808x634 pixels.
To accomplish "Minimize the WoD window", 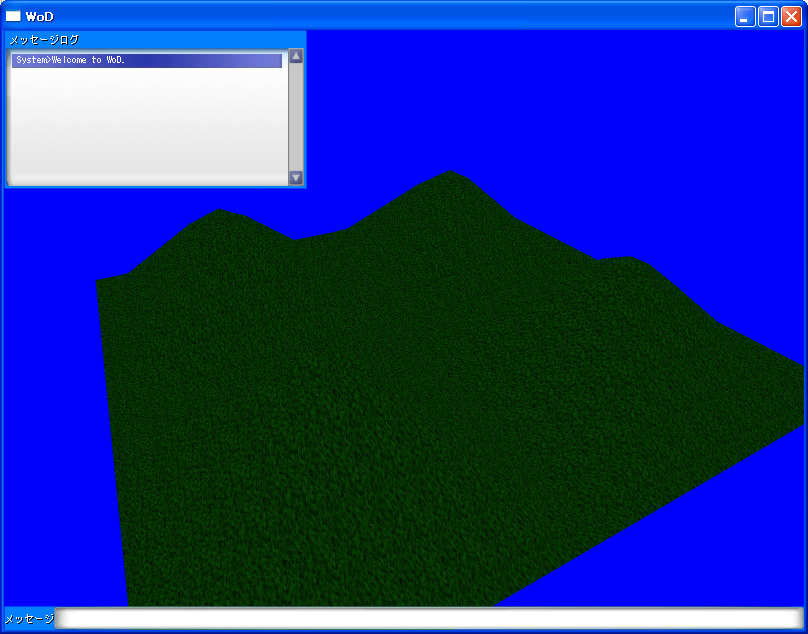I will coord(745,16).
